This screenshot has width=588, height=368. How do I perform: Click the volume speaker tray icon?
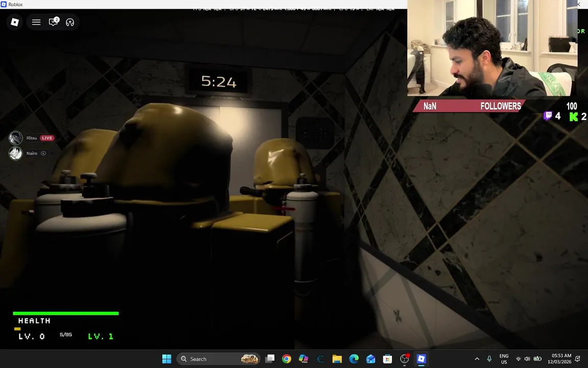click(x=527, y=359)
